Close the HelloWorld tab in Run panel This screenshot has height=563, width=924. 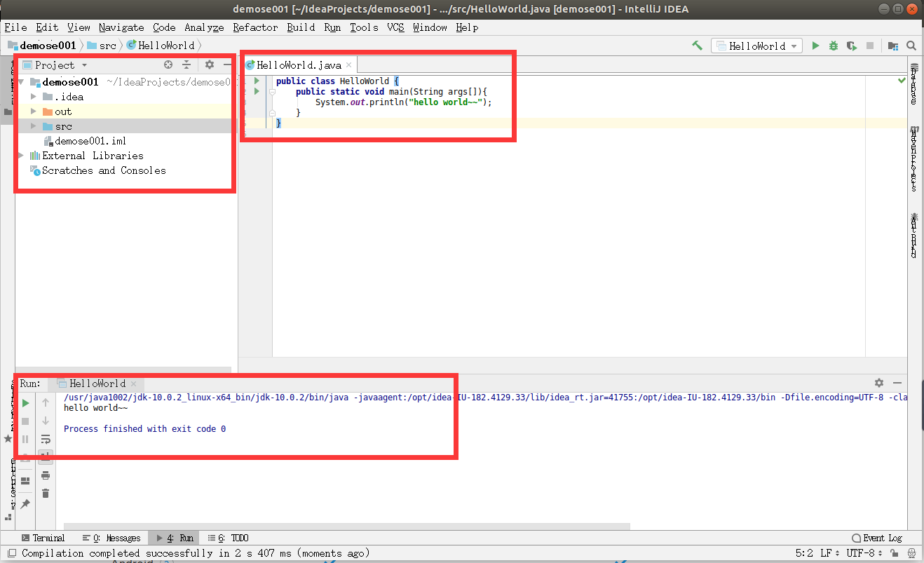pyautogui.click(x=135, y=384)
